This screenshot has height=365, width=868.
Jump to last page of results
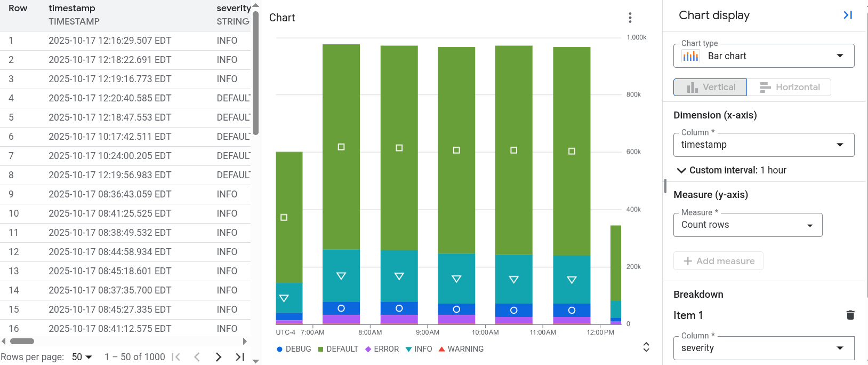239,356
